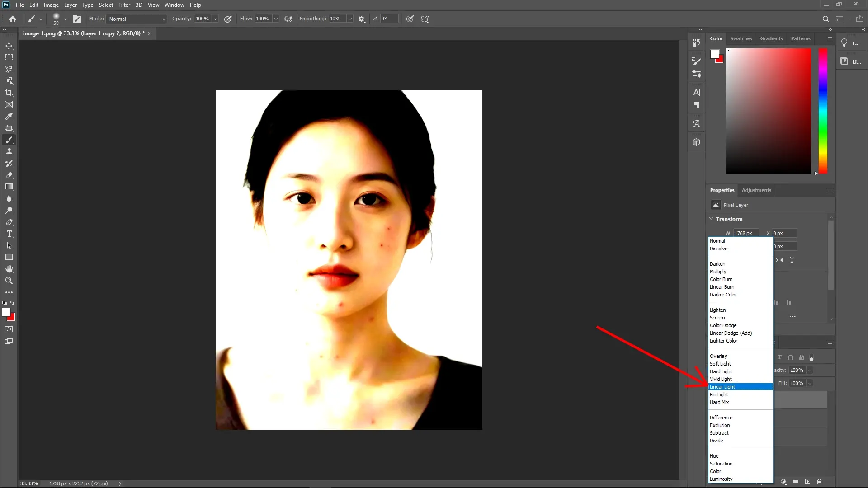Switch to the Adjustments tab

(x=756, y=190)
